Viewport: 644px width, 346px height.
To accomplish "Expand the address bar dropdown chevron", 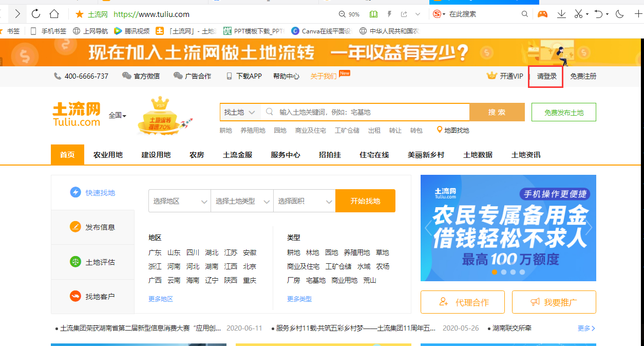I will (418, 14).
